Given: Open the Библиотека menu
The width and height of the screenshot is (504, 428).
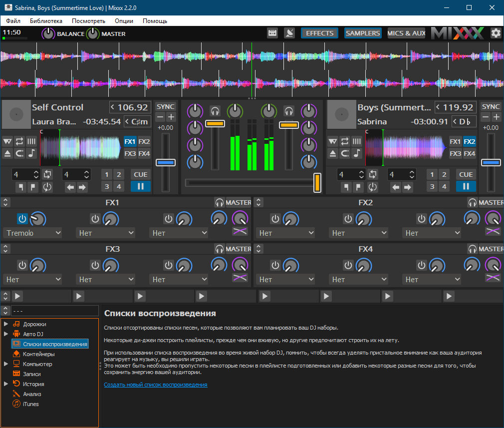Looking at the screenshot, I should (46, 21).
